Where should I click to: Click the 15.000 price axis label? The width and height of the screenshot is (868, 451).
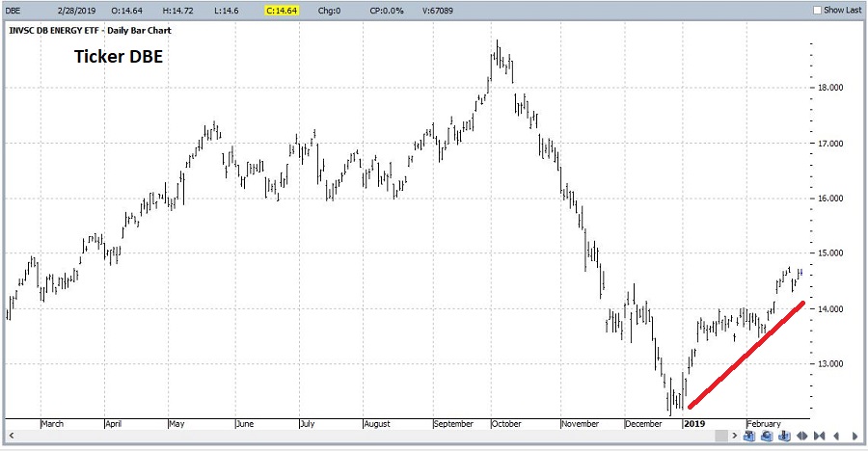(830, 252)
